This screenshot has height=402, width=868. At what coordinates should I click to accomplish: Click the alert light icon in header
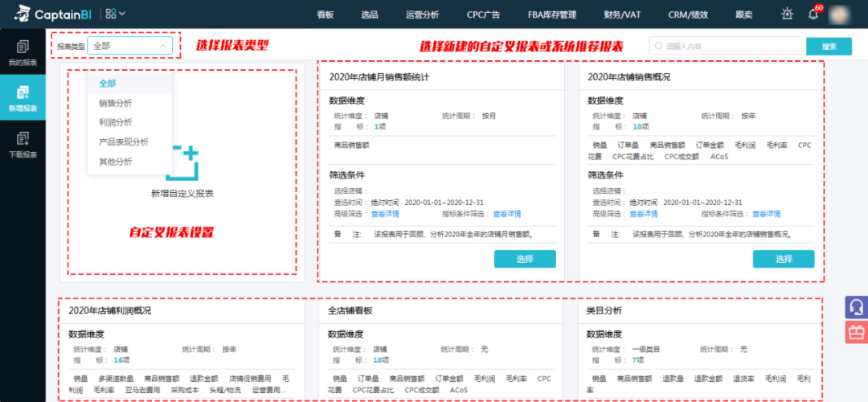pyautogui.click(x=787, y=14)
